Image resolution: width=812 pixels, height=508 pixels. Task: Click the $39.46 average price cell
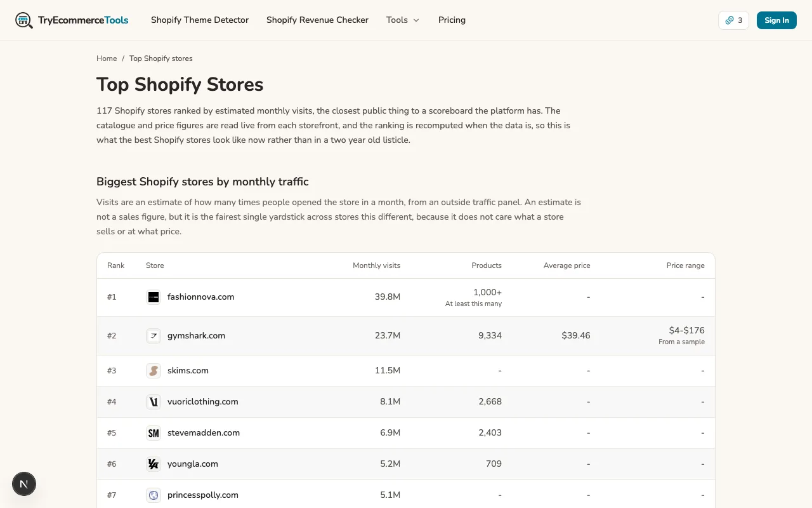(576, 336)
